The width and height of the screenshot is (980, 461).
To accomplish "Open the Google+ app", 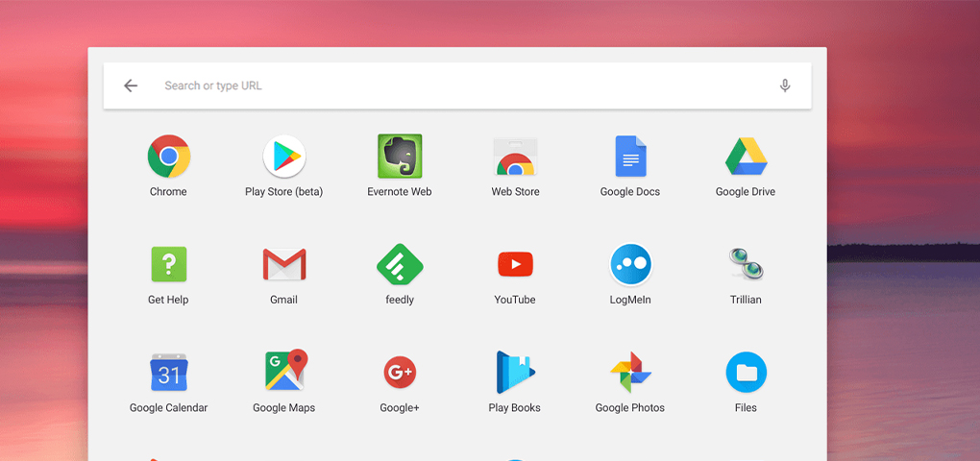I will coord(400,373).
